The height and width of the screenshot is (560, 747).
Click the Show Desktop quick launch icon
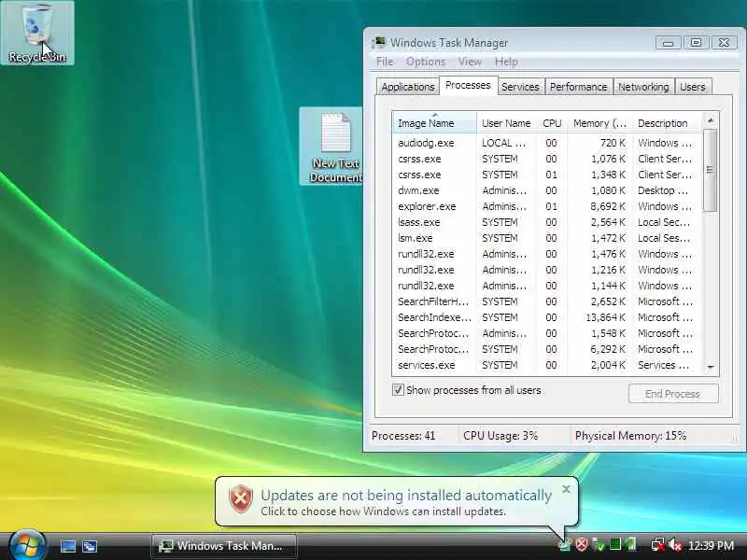(x=68, y=546)
